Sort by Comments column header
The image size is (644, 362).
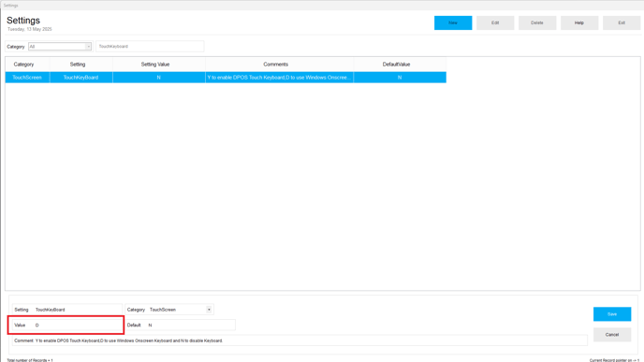click(275, 65)
